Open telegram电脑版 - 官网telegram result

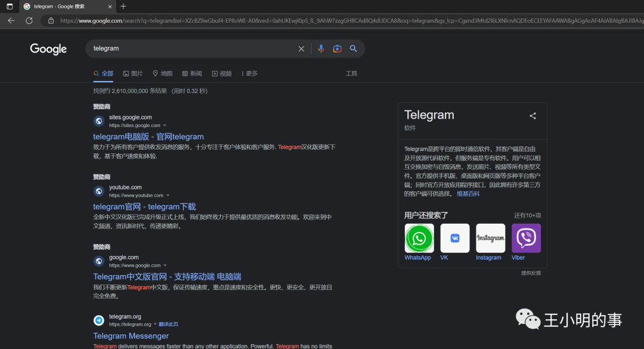point(148,137)
